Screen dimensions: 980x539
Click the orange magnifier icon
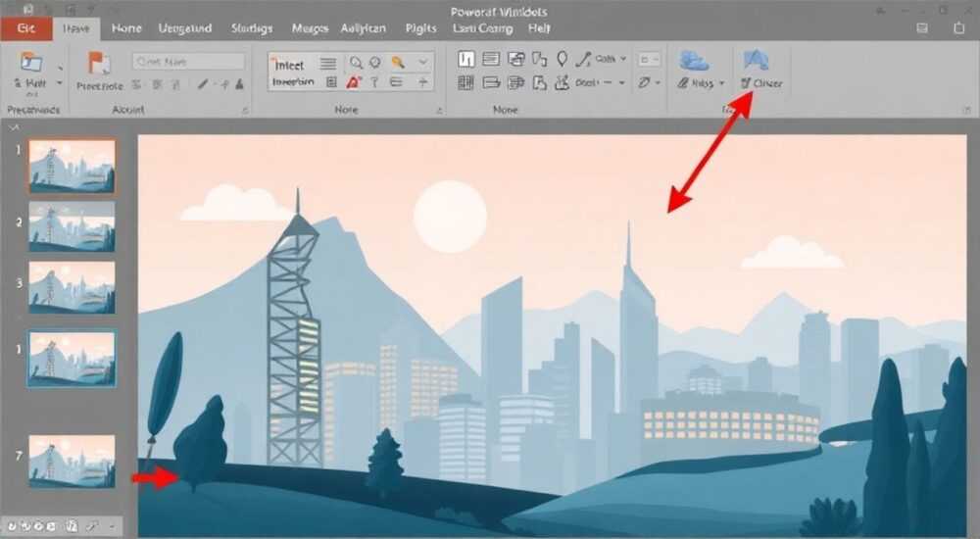398,62
